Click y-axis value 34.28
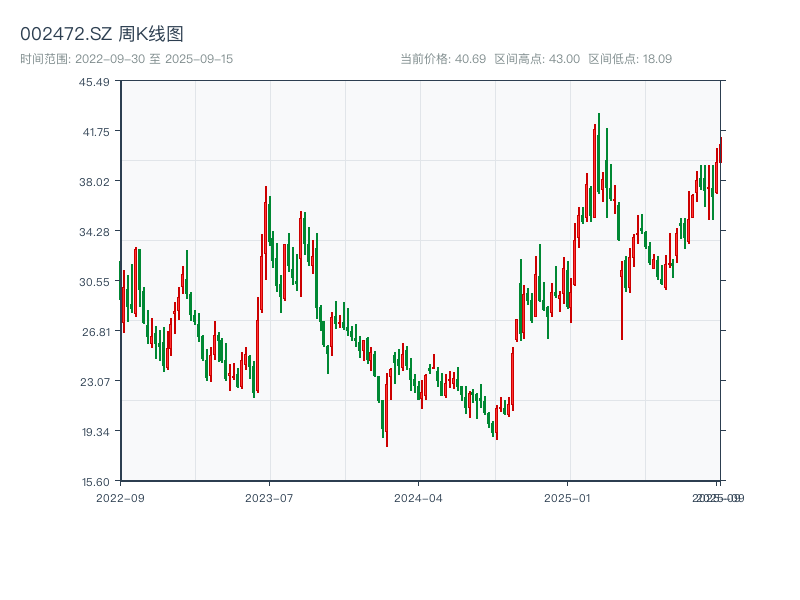The width and height of the screenshot is (800, 600). [x=94, y=232]
